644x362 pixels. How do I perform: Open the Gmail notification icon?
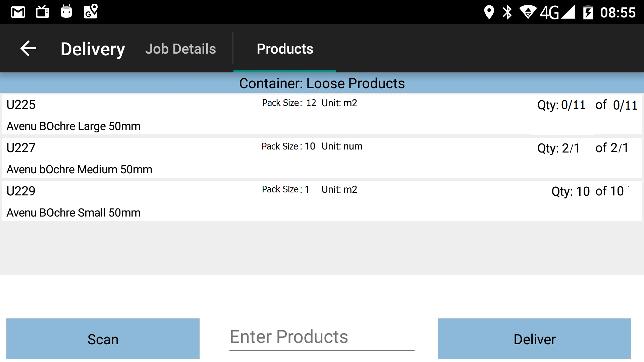coord(18,12)
